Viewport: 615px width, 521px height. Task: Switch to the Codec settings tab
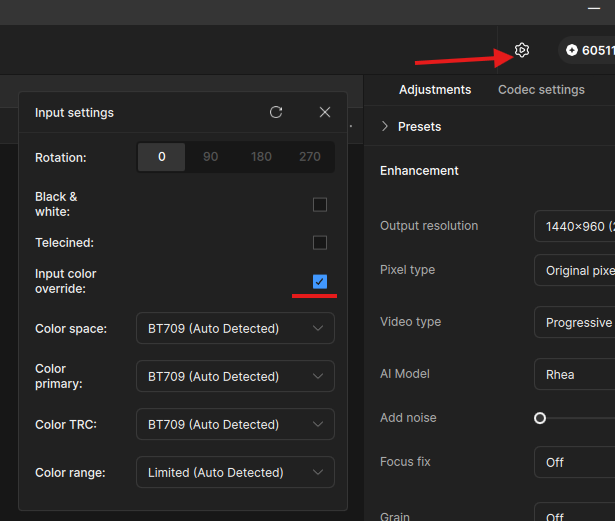point(541,90)
